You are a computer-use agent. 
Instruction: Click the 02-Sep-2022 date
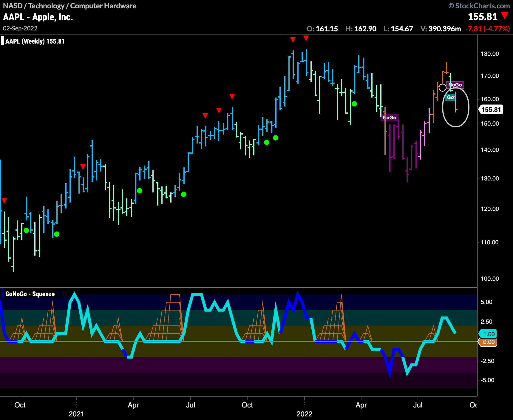20,28
